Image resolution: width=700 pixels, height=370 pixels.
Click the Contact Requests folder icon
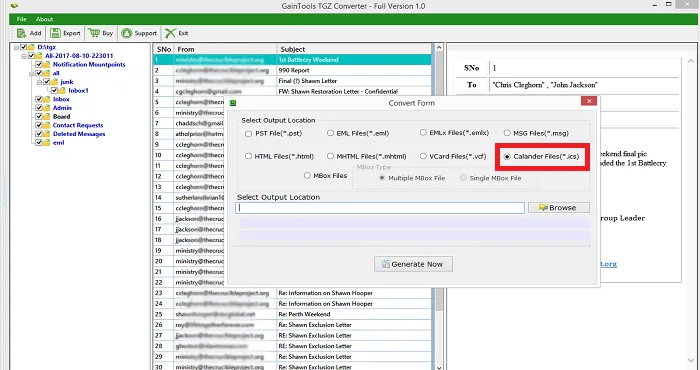46,125
